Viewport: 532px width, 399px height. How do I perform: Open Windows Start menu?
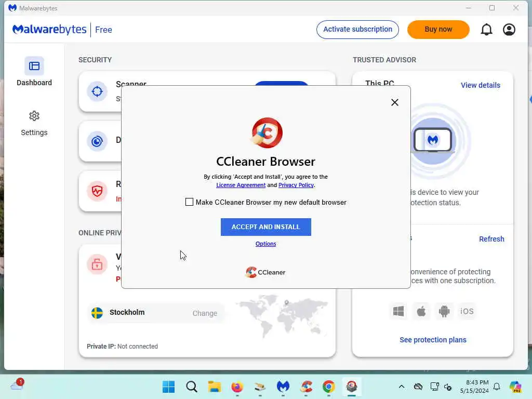click(169, 387)
